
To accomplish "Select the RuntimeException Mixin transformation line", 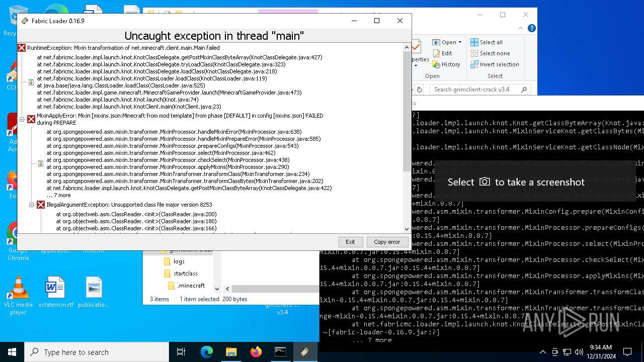I will [123, 48].
